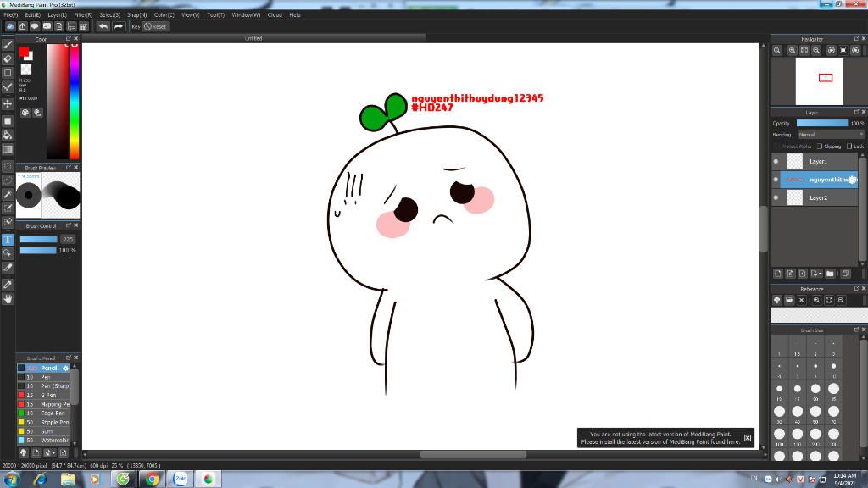Zoom in the Reference panel

click(x=816, y=300)
